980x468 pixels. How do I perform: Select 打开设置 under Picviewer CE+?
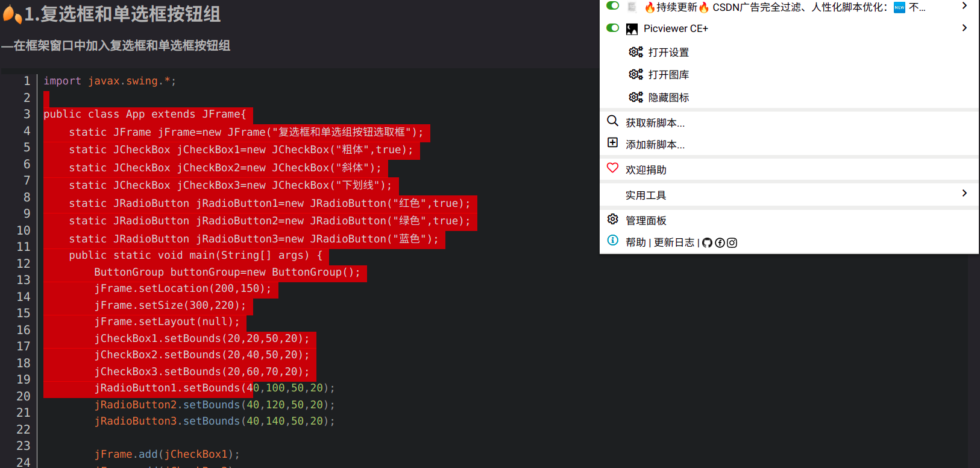(668, 52)
